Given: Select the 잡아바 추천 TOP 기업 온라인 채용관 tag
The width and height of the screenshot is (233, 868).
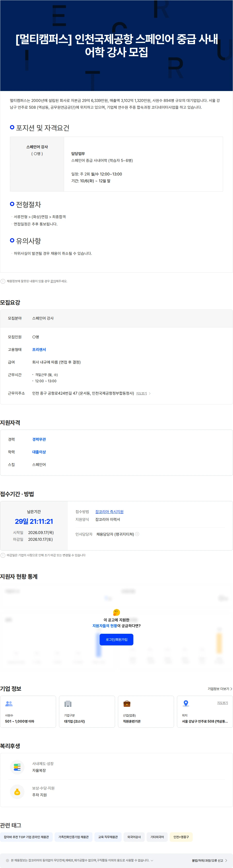Looking at the screenshot, I should pyautogui.click(x=26, y=837).
